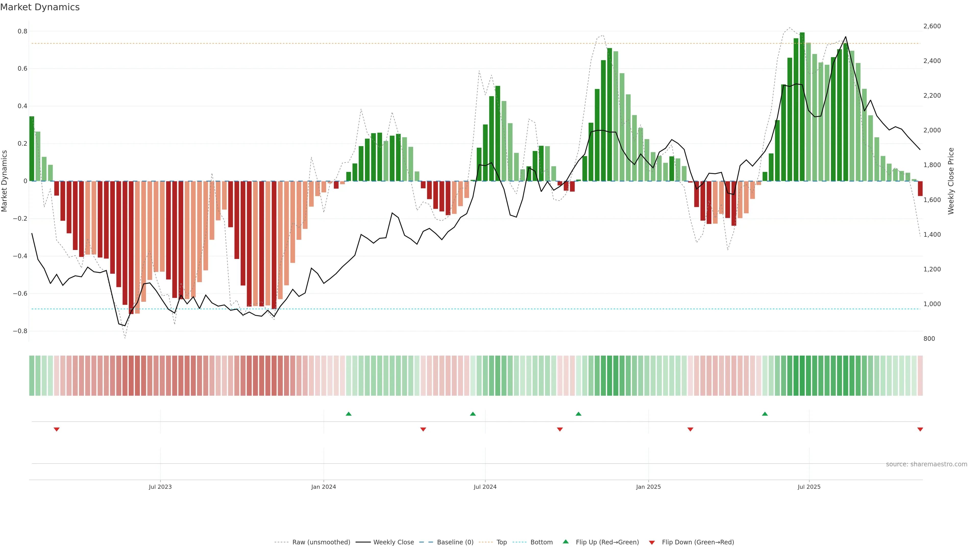Click the green flip-up marker between Jul 2024 and Jan 2025
The width and height of the screenshot is (980, 551).
click(578, 414)
